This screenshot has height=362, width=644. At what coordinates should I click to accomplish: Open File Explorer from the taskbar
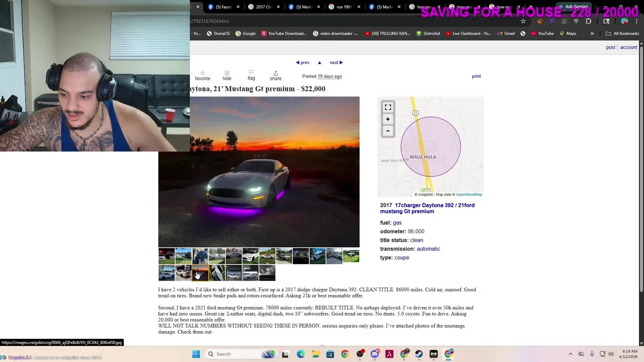click(315, 354)
